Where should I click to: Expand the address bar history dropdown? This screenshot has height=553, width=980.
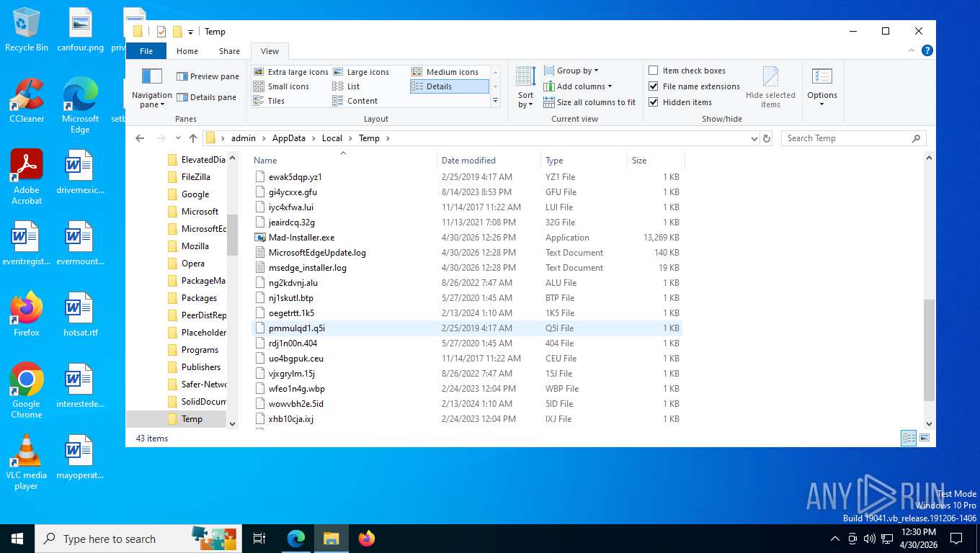pos(754,138)
